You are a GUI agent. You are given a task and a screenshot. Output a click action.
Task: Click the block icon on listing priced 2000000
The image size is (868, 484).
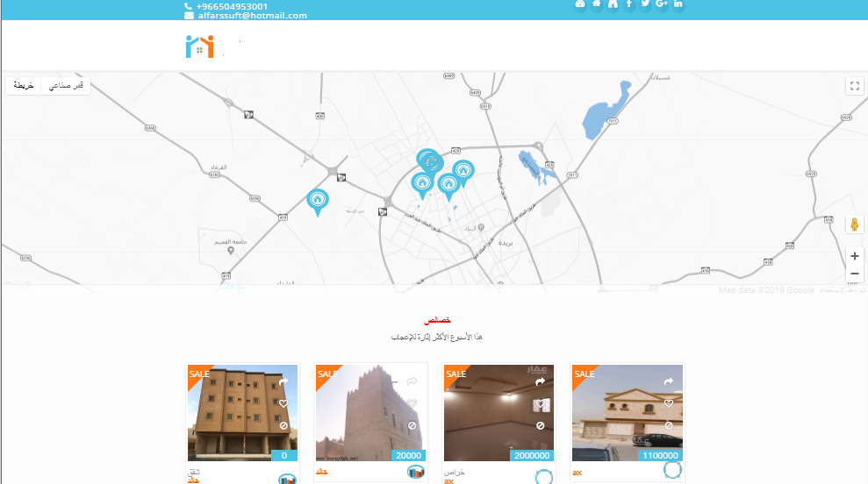point(541,425)
